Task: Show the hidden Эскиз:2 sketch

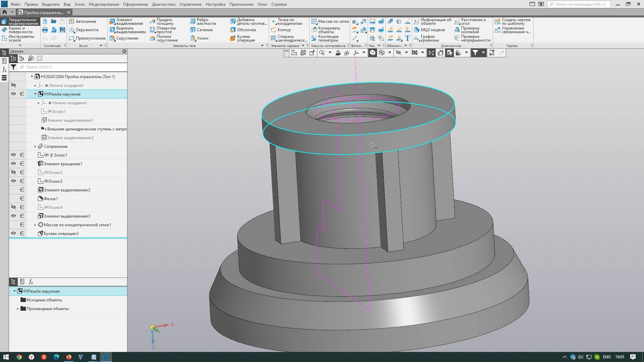Action: tap(13, 172)
